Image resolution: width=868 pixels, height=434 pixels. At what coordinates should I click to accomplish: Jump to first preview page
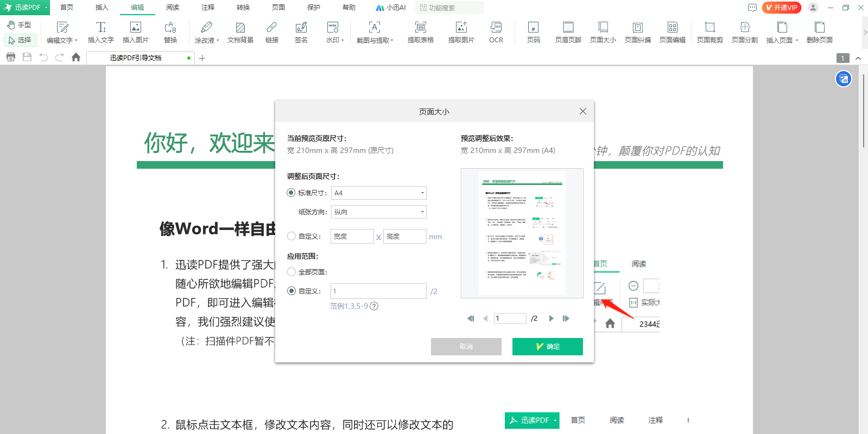(471, 318)
